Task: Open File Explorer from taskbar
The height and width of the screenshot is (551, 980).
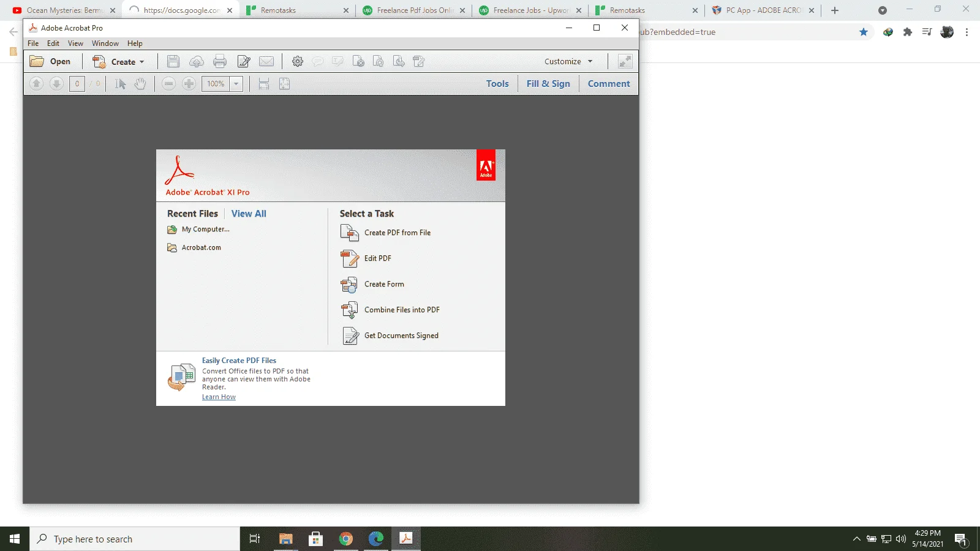Action: point(285,539)
